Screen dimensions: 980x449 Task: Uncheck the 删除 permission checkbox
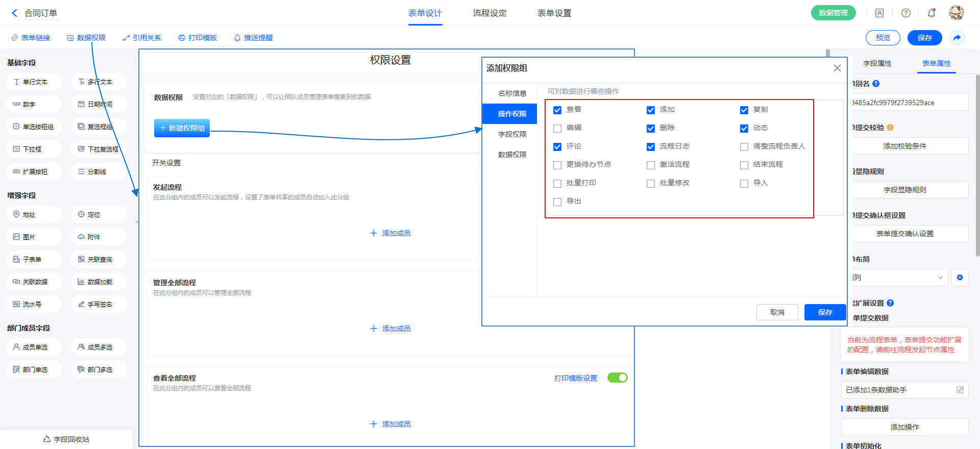coord(651,129)
